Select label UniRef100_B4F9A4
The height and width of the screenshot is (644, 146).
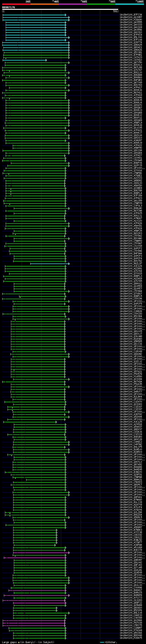[131, 254]
